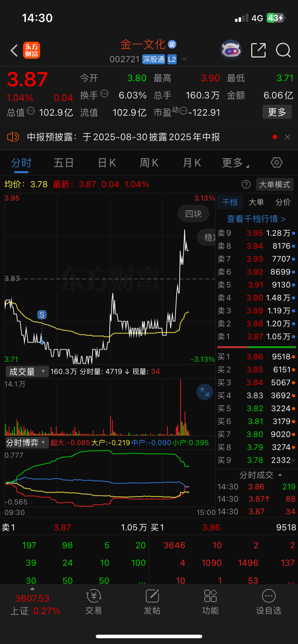298x644 pixels.
Task: Tap the battery indicator in status bar
Action: point(276,18)
